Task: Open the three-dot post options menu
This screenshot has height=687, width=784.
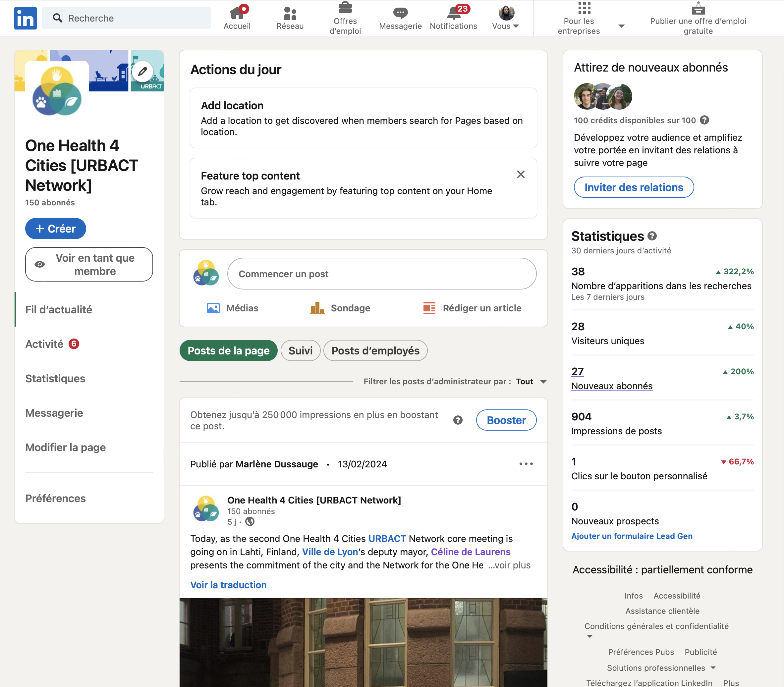Action: pyautogui.click(x=526, y=464)
